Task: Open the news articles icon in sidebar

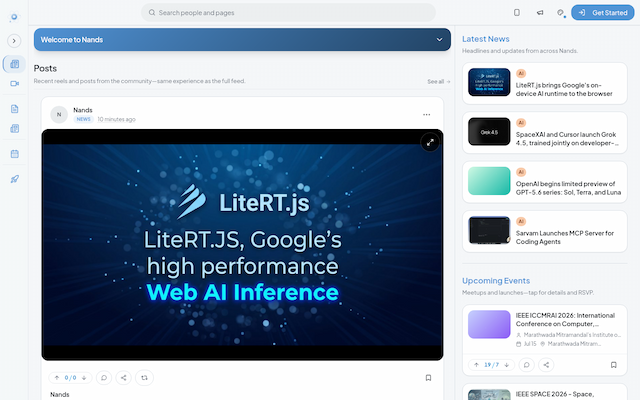Action: 14,129
